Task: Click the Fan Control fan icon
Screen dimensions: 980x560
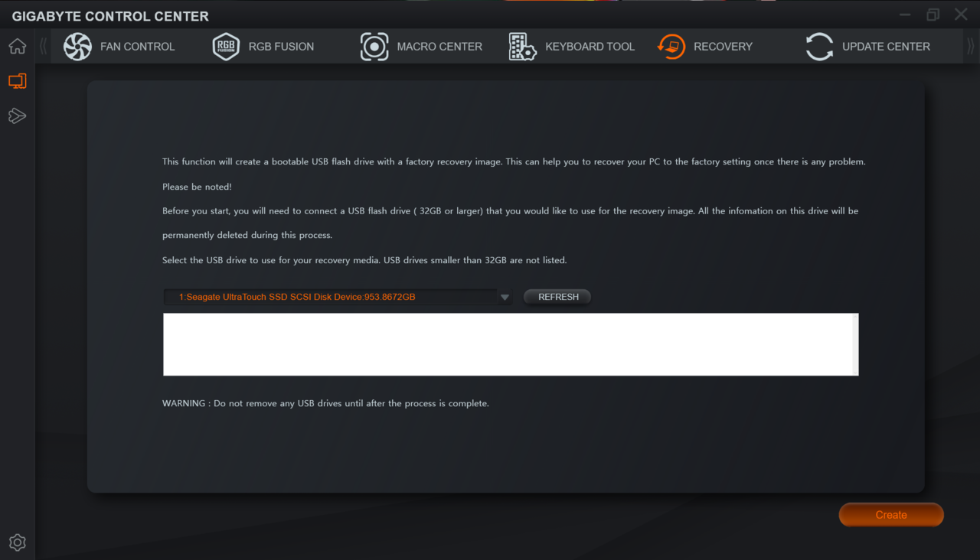Action: pyautogui.click(x=77, y=47)
